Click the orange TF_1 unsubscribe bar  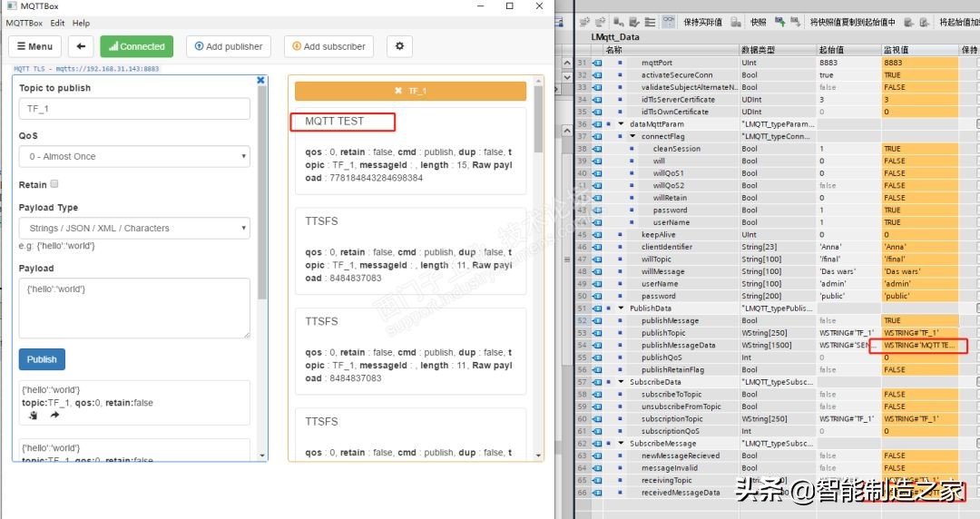[410, 92]
